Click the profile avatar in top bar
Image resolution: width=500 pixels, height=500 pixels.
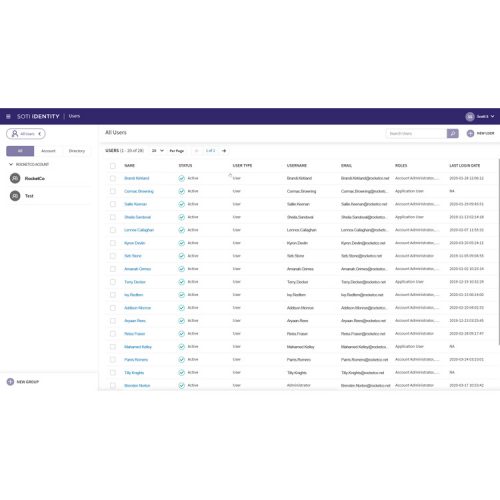pos(470,116)
